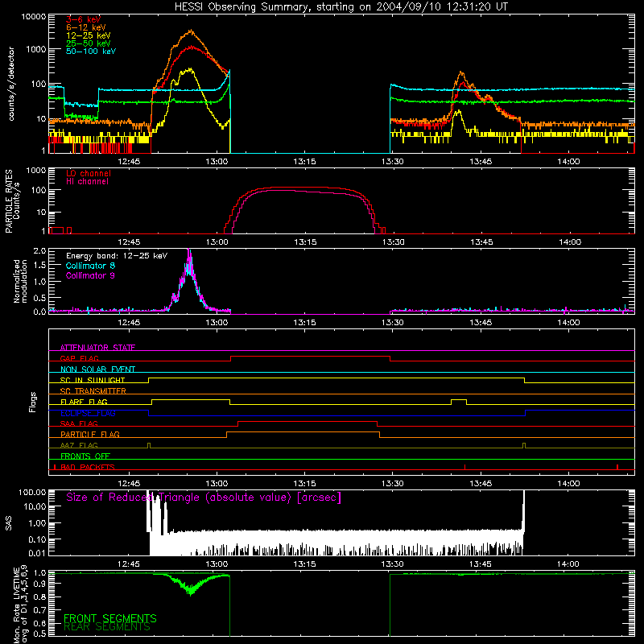Choose the cyan '50-100 keV' legend entry
The height and width of the screenshot is (644, 644).
click(91, 52)
